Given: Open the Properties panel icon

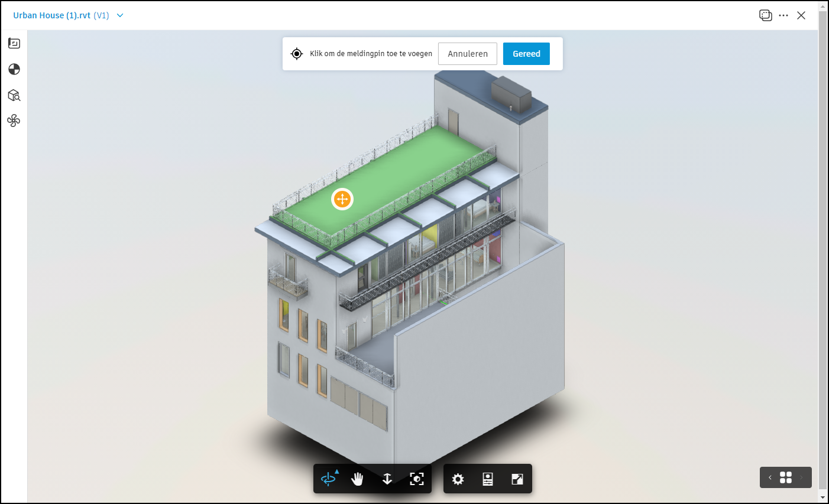Looking at the screenshot, I should point(488,479).
